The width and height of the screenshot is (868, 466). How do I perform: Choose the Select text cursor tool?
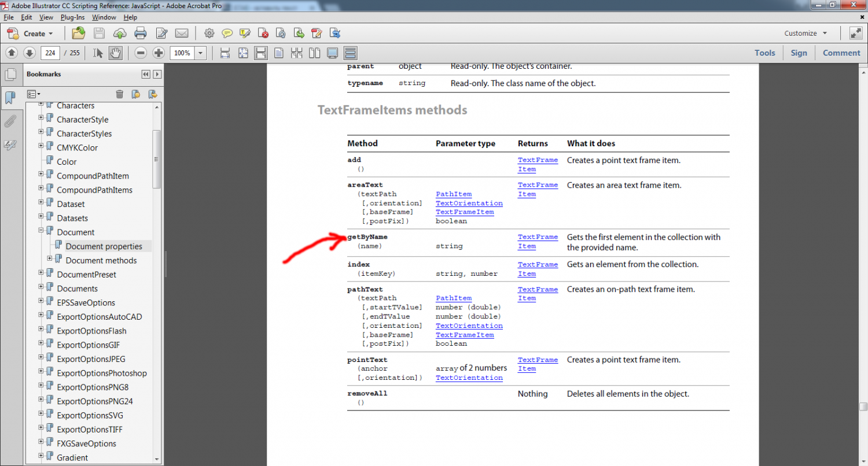click(98, 53)
